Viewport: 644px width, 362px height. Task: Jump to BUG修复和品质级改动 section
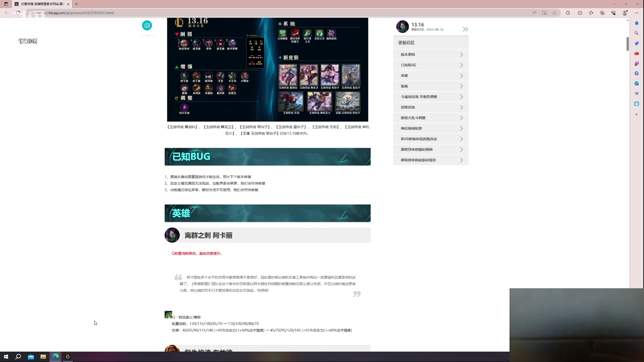coord(431,139)
